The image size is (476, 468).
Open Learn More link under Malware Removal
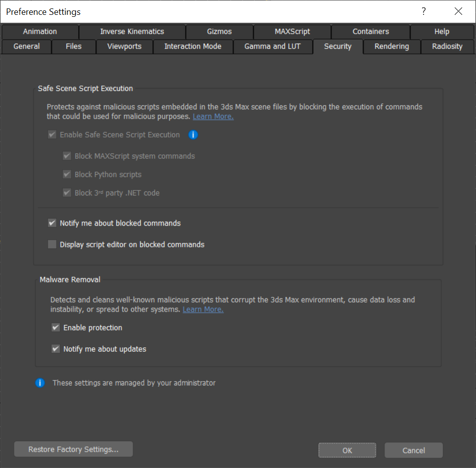click(203, 310)
